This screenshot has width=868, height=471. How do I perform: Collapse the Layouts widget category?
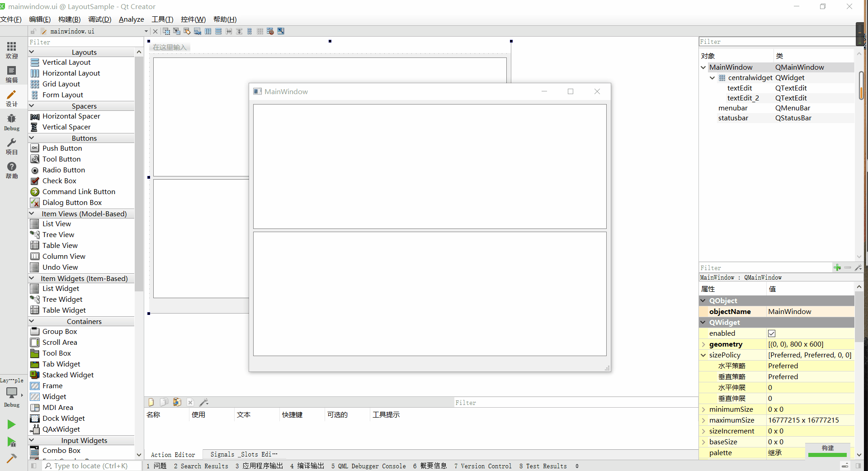click(32, 52)
